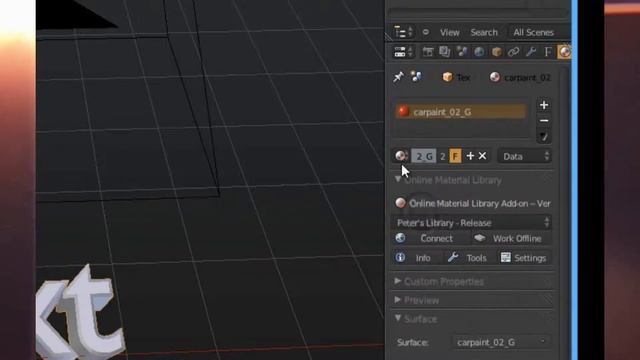
Task: Open the Surface carpaint_02_G shader selector
Action: coord(502,342)
